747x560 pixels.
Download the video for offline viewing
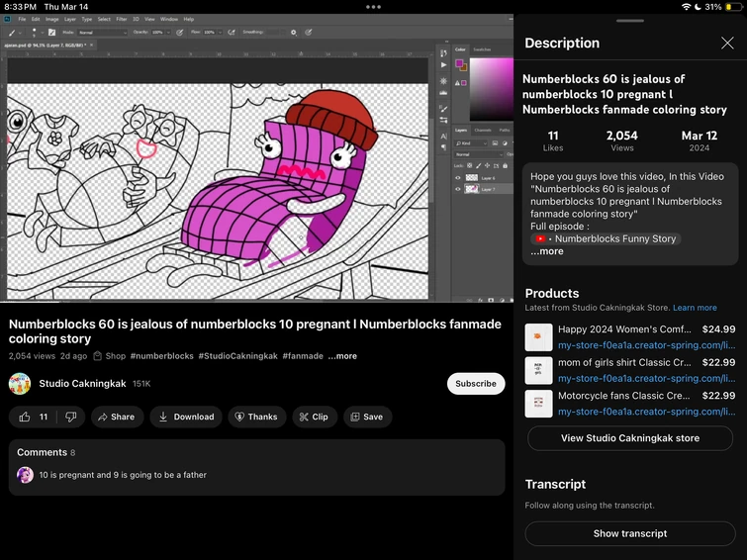pos(186,417)
